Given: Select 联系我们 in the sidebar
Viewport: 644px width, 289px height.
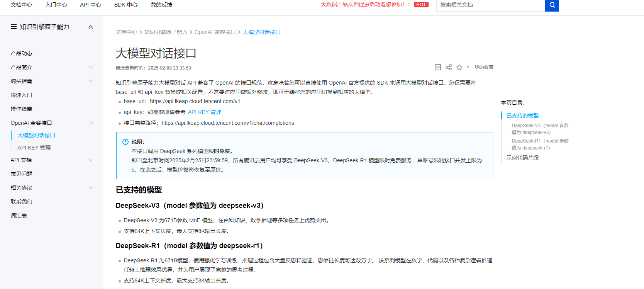Looking at the screenshot, I should click(21, 202).
